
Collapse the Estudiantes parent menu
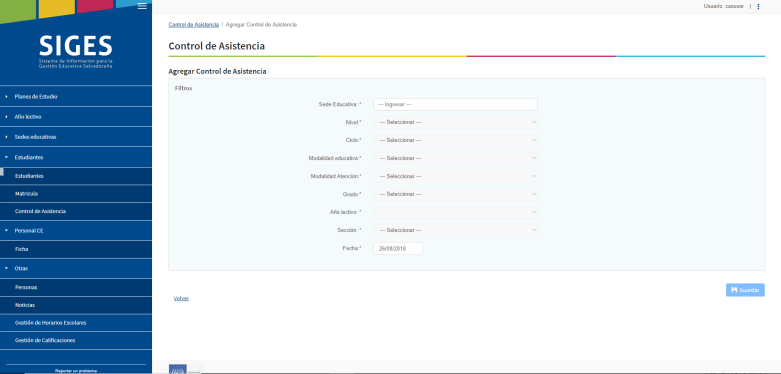[x=76, y=157]
